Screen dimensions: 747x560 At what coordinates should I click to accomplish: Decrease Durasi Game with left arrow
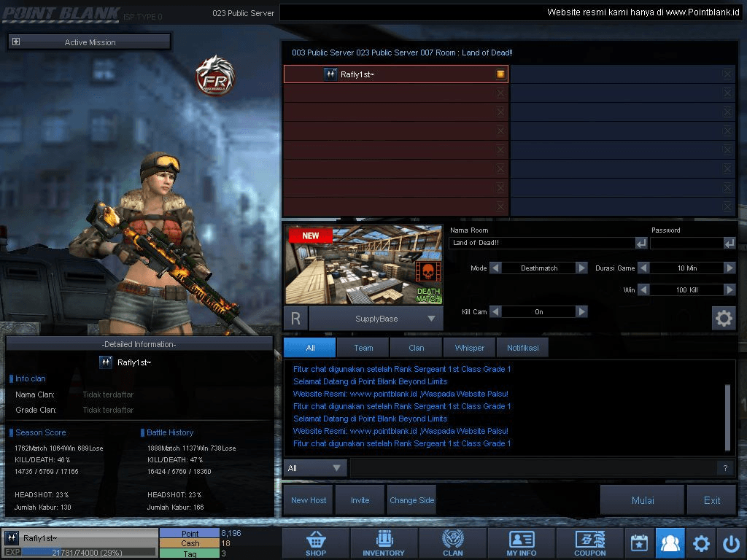pyautogui.click(x=643, y=268)
